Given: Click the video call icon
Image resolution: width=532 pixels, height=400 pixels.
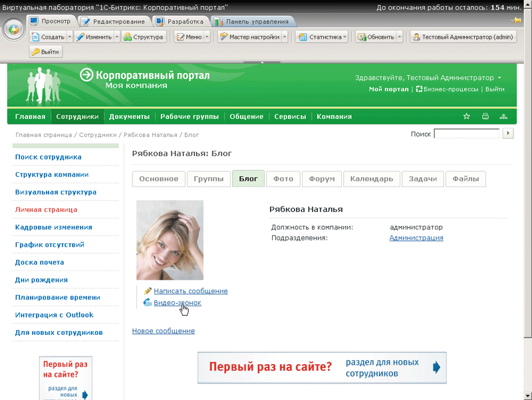Looking at the screenshot, I should tap(147, 302).
